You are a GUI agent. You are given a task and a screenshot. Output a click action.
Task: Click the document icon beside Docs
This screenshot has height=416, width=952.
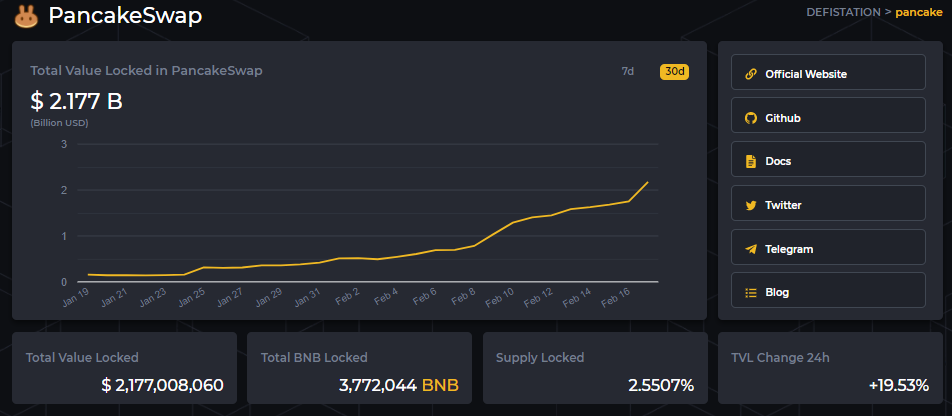click(751, 162)
